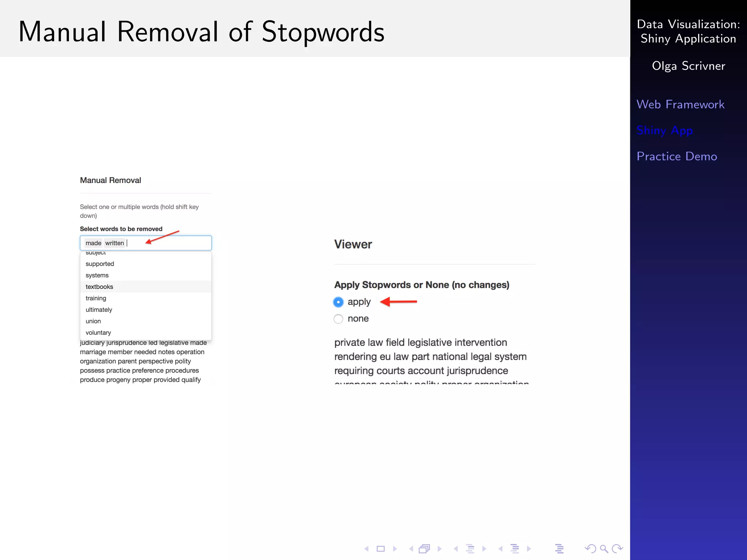Choose 'training' from the dropdown list
This screenshot has width=747, height=560.
(146, 298)
